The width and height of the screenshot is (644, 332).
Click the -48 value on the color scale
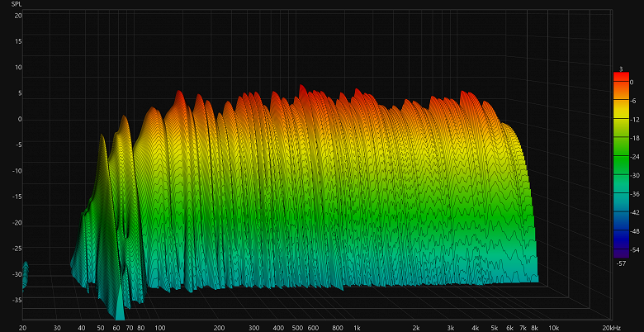(x=633, y=231)
